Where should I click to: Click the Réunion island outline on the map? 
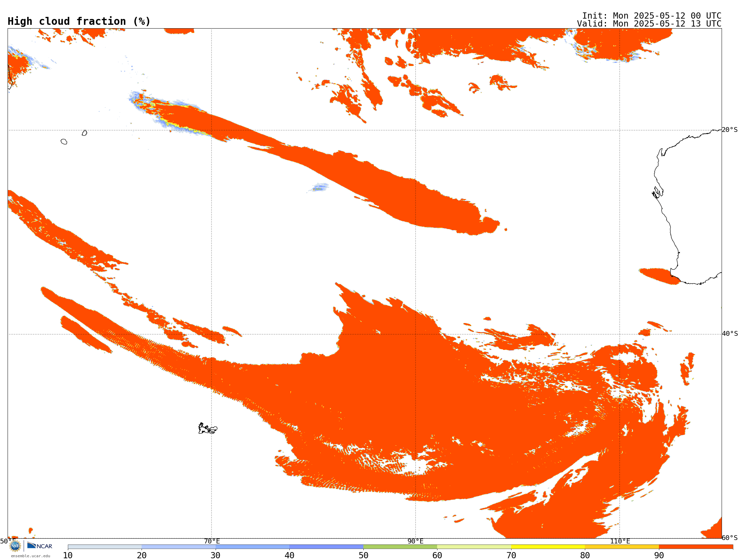coord(64,142)
